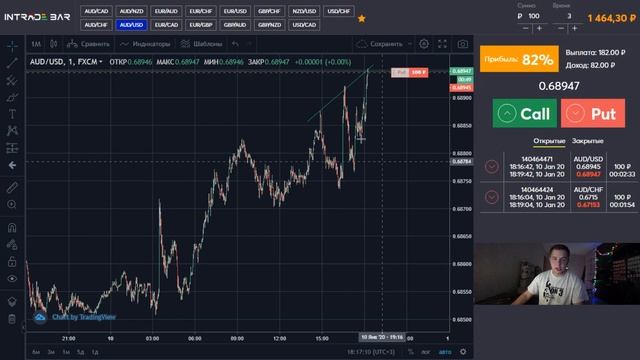Place a Put option
Screen dimensions: 640x360
[593, 113]
